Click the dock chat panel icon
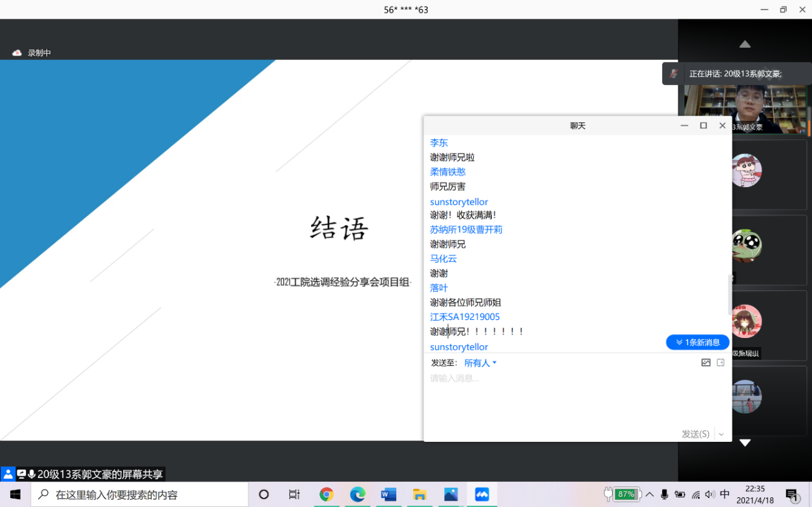812x507 pixels. [x=721, y=363]
